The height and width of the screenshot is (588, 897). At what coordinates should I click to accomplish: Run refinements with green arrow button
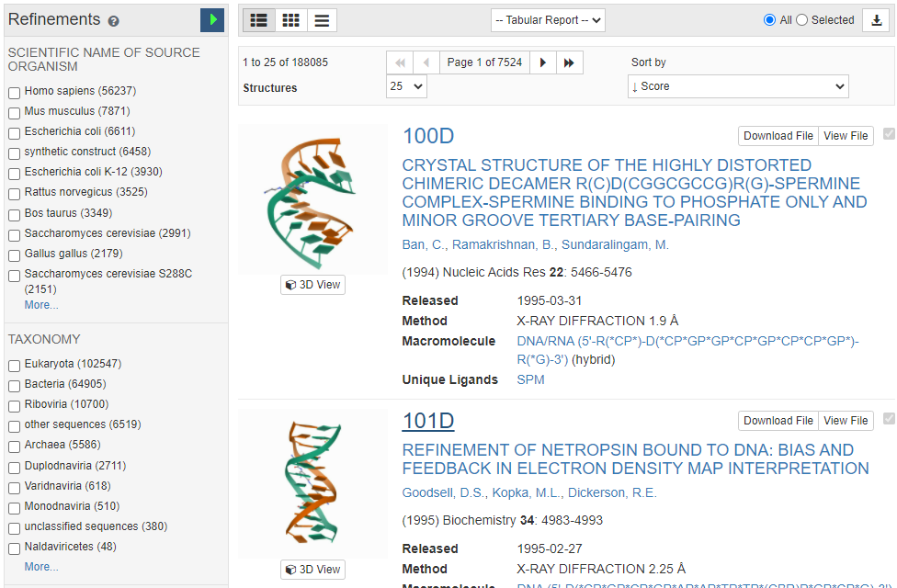point(212,19)
